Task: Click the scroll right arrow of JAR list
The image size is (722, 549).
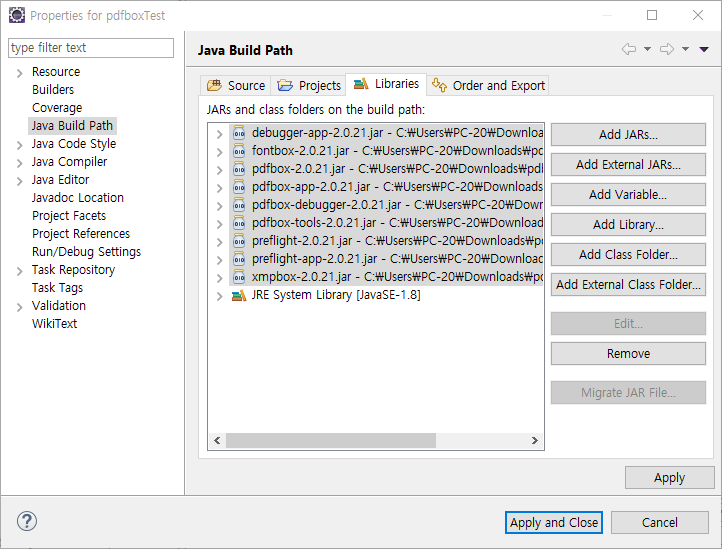Action: (x=535, y=440)
